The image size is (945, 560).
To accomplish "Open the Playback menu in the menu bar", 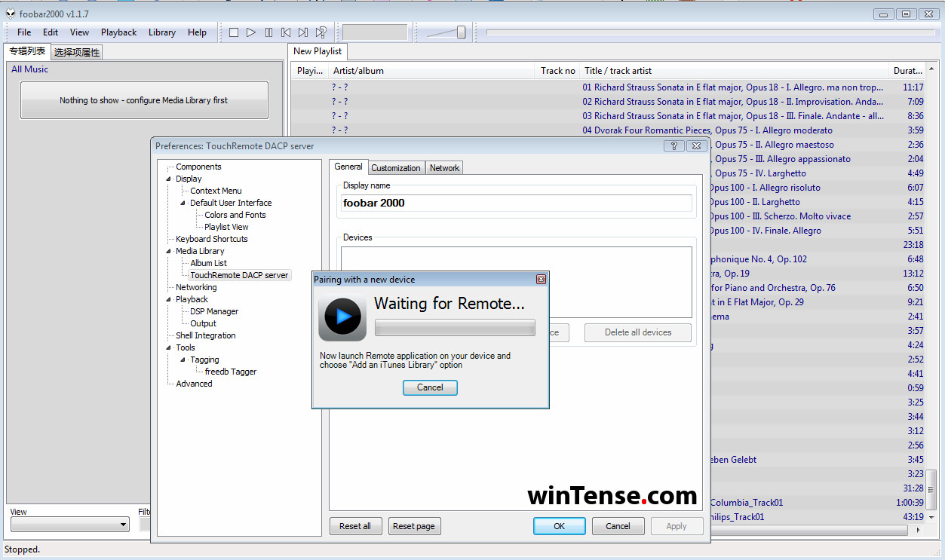I will pos(119,32).
